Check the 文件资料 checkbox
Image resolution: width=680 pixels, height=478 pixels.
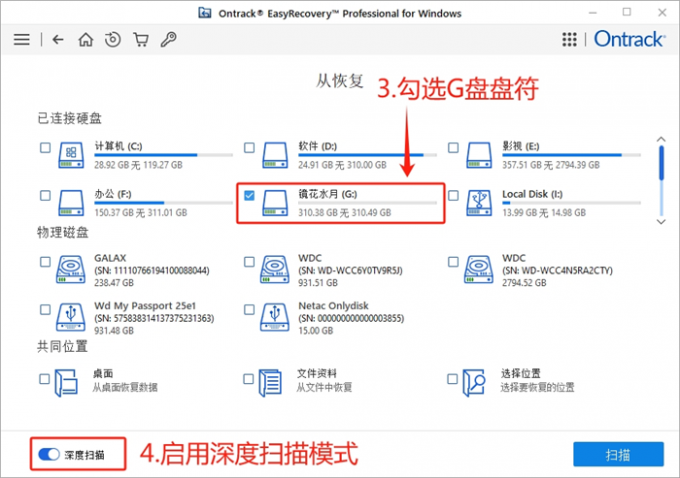pos(248,379)
